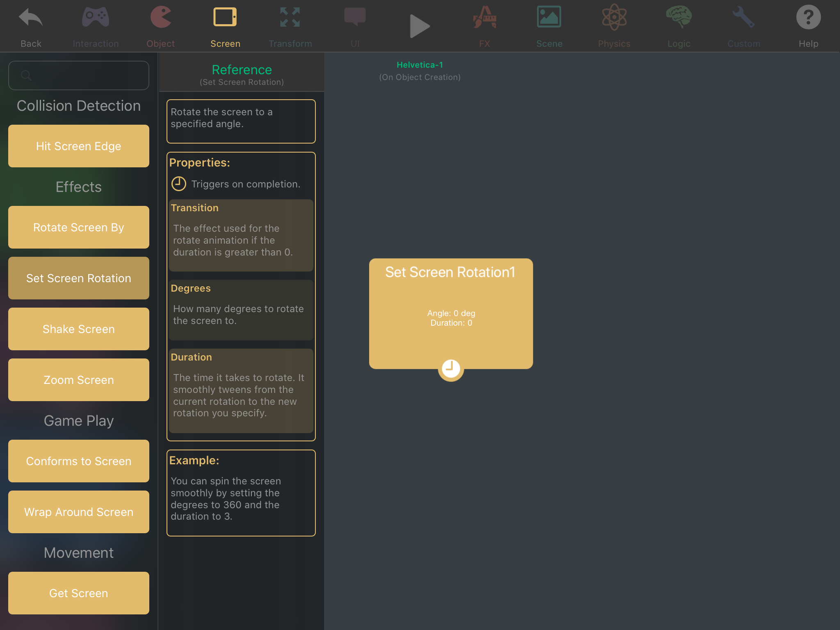The width and height of the screenshot is (840, 630).
Task: Choose the Zoom Screen behavior
Action: (x=79, y=380)
